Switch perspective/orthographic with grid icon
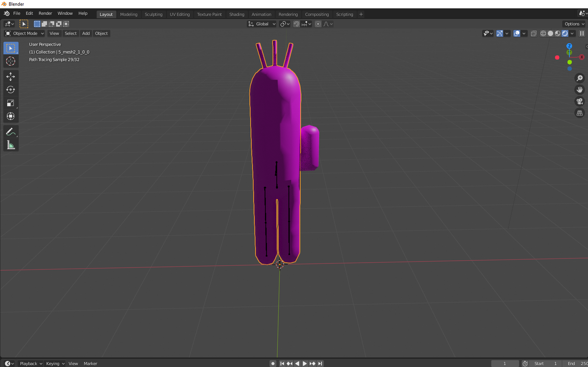 click(x=580, y=113)
